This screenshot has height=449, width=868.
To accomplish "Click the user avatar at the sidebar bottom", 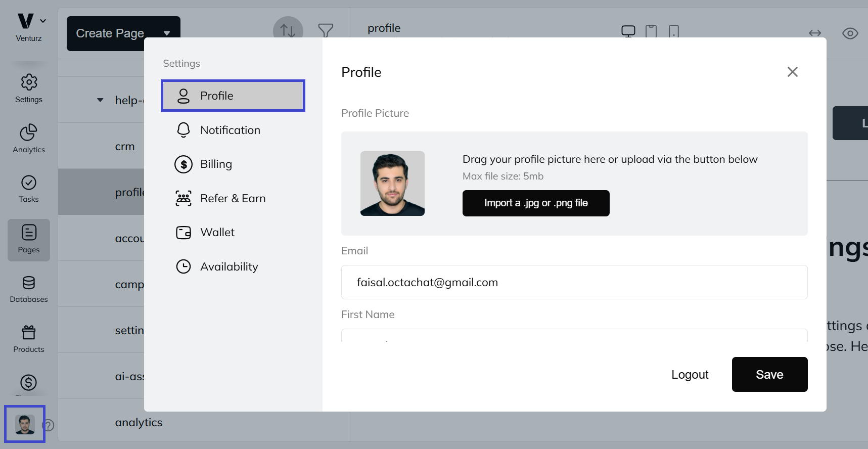I will pos(25,424).
